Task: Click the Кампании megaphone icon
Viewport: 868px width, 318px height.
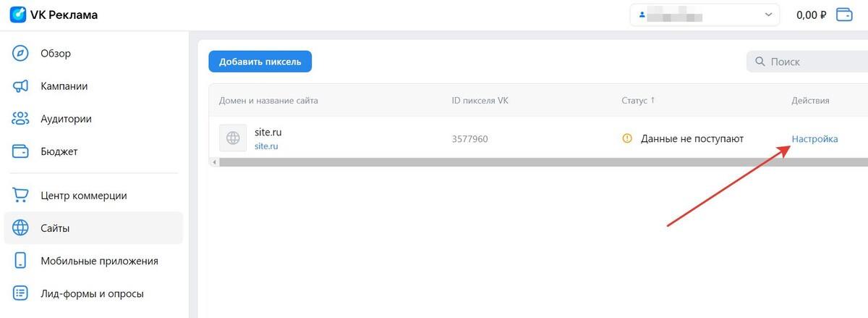Action: point(21,86)
